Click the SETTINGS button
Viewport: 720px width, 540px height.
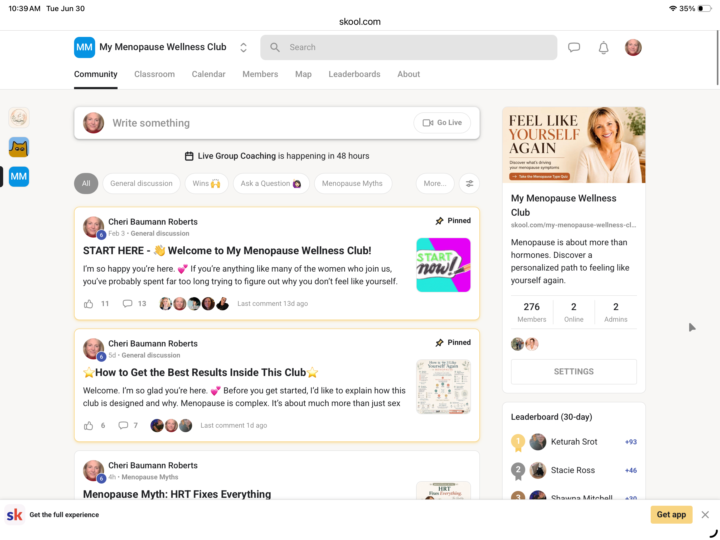[574, 371]
